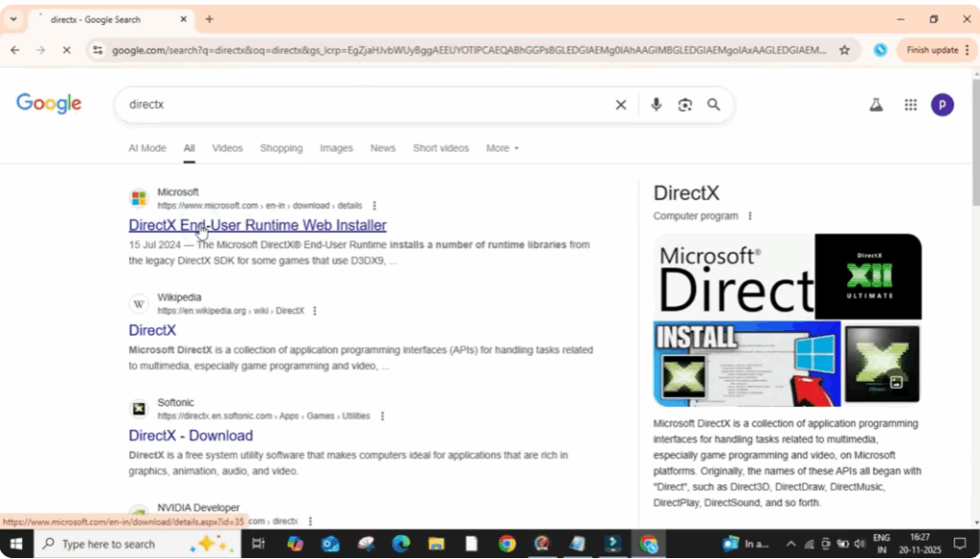Switch to the Images search tab
980x559 pixels.
click(x=336, y=148)
